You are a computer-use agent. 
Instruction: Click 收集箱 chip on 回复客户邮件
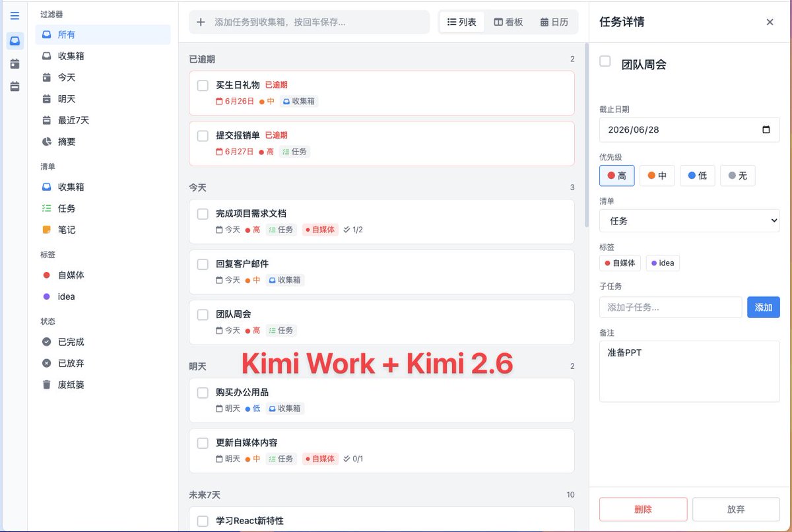coord(284,280)
